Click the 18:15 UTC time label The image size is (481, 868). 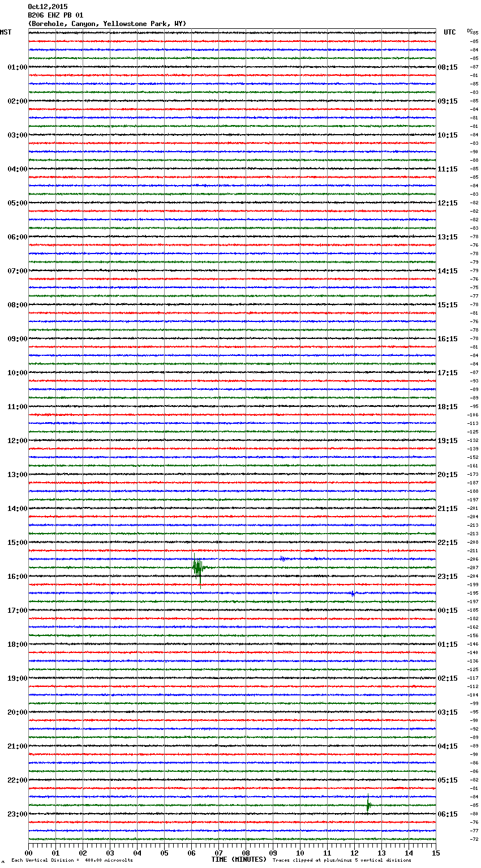(448, 407)
